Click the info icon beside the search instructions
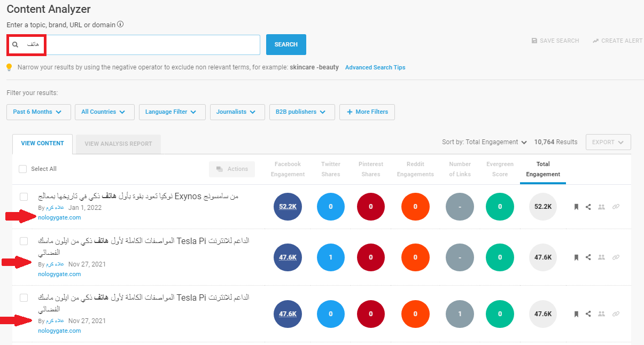The image size is (644, 345). click(x=120, y=25)
